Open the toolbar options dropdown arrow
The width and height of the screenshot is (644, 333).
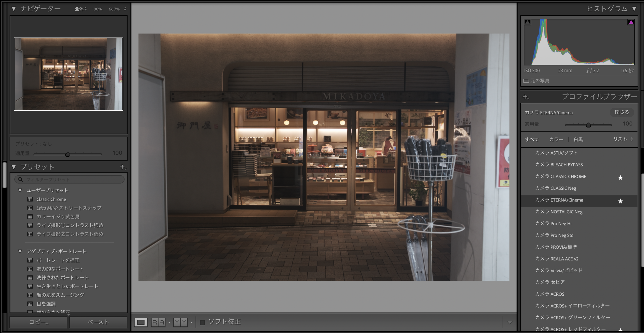(x=509, y=322)
